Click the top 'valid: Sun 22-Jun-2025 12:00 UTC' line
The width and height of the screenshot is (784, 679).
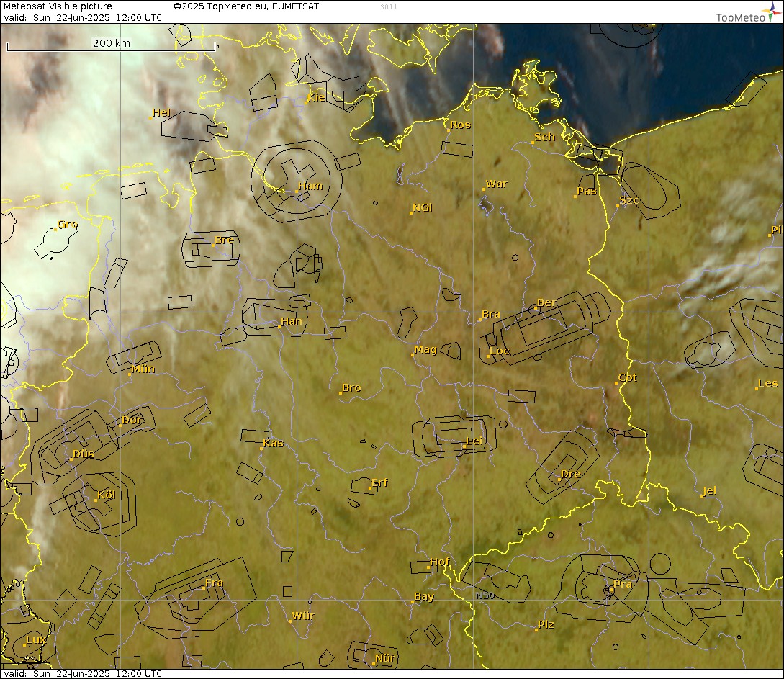pyautogui.click(x=83, y=17)
